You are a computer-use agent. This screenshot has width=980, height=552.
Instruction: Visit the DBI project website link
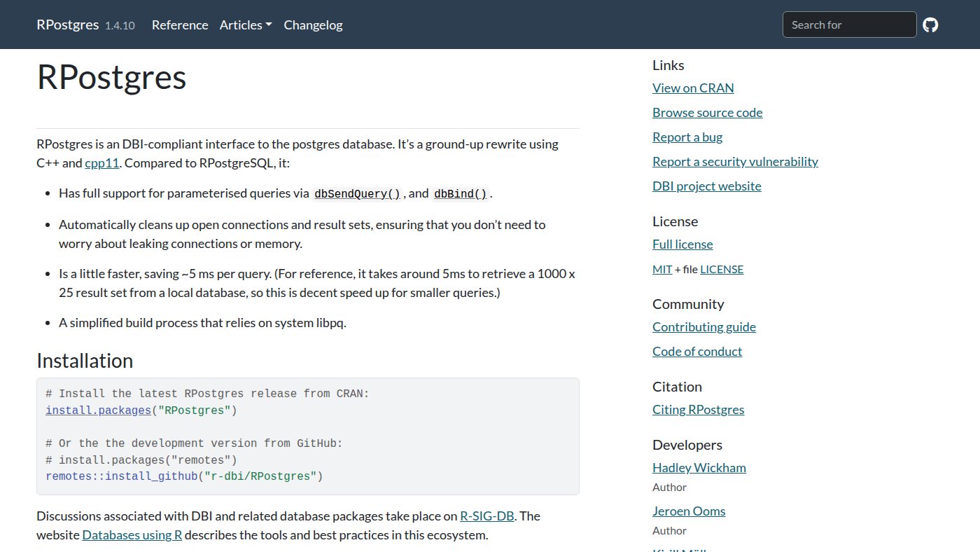[707, 186]
